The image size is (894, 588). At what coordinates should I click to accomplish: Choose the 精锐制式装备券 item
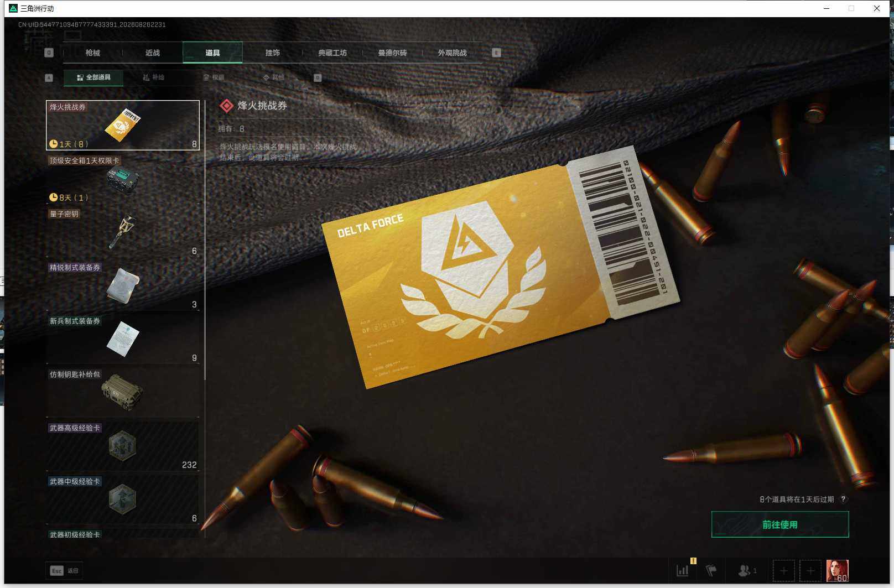123,286
